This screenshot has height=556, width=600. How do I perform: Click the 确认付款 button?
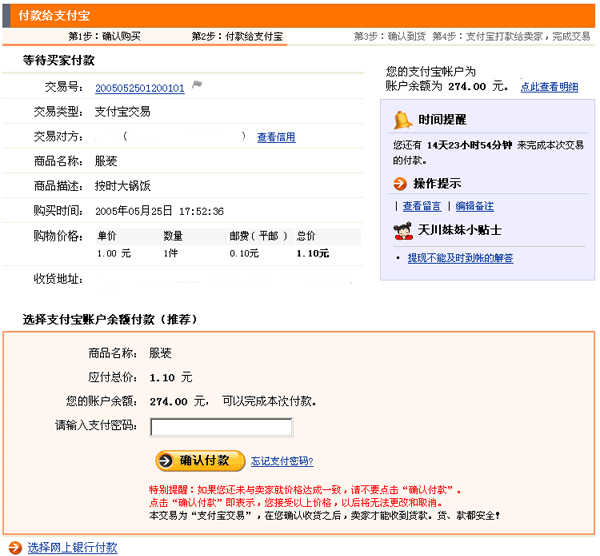(x=200, y=460)
